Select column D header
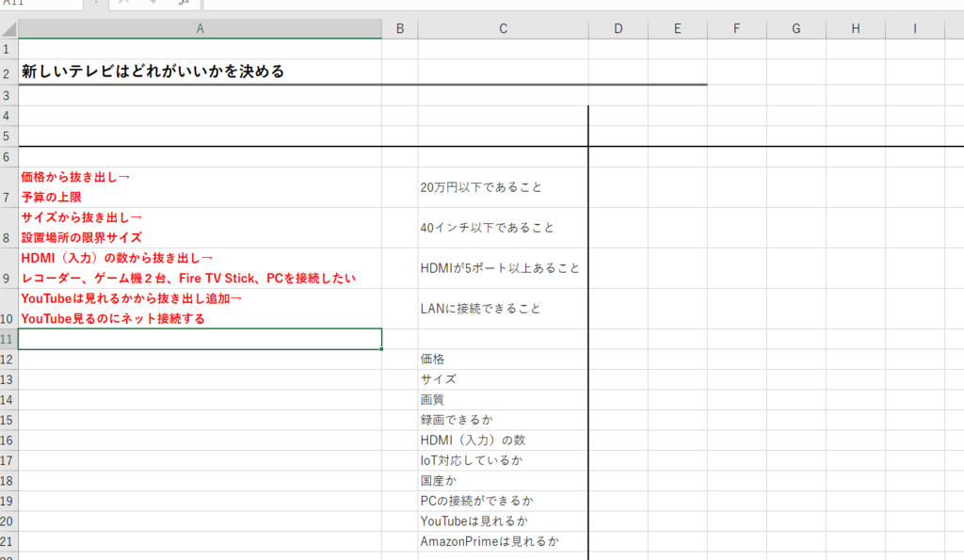This screenshot has height=560, width=964. (618, 29)
